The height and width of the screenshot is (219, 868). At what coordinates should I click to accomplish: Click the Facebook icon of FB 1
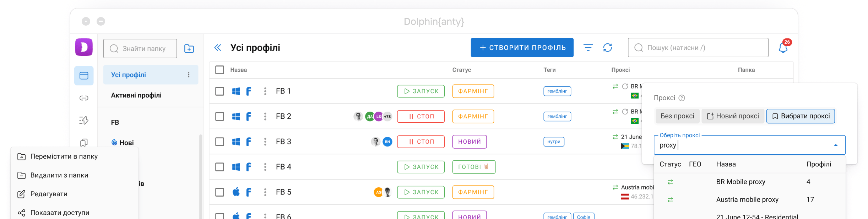[249, 91]
